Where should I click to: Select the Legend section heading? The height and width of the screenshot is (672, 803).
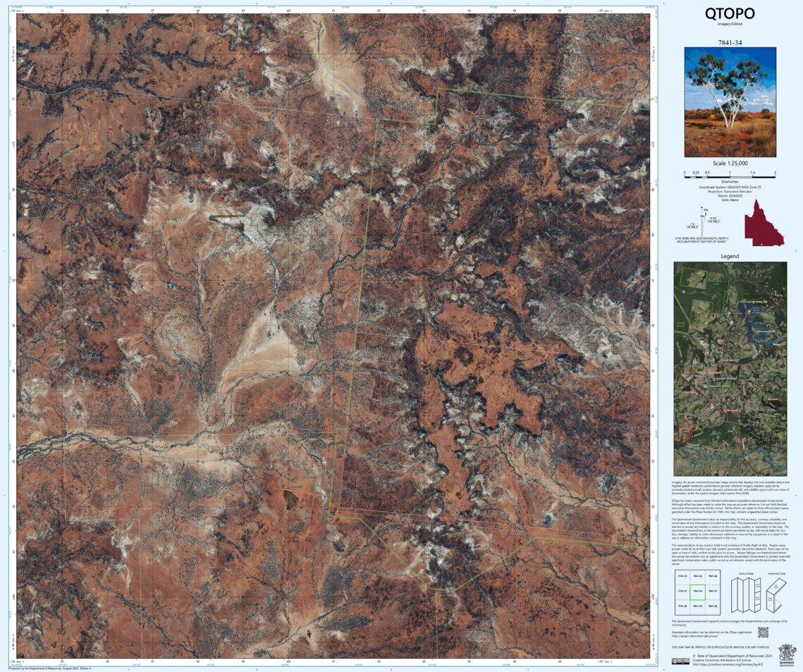coord(730,256)
